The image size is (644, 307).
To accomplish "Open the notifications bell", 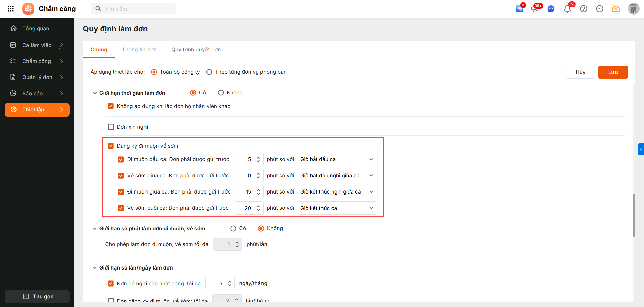I will tap(567, 9).
